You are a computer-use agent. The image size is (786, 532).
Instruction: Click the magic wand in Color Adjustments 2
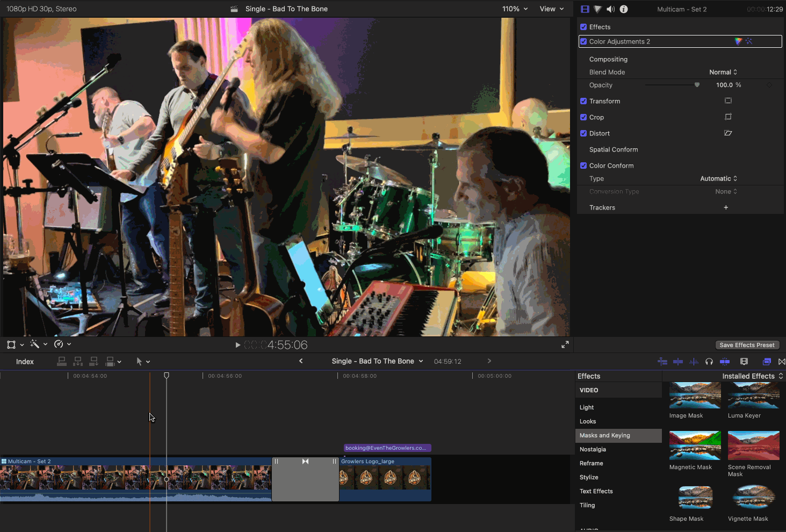[749, 41]
